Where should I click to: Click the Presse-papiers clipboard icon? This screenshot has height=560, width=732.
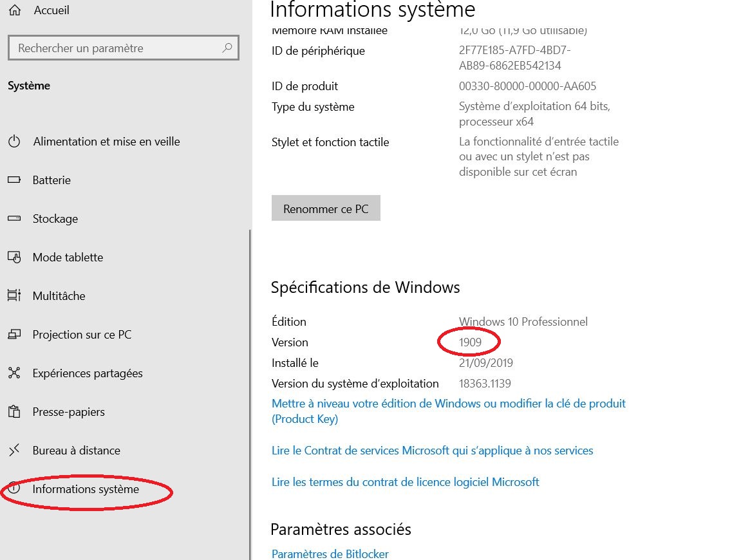[x=14, y=411]
